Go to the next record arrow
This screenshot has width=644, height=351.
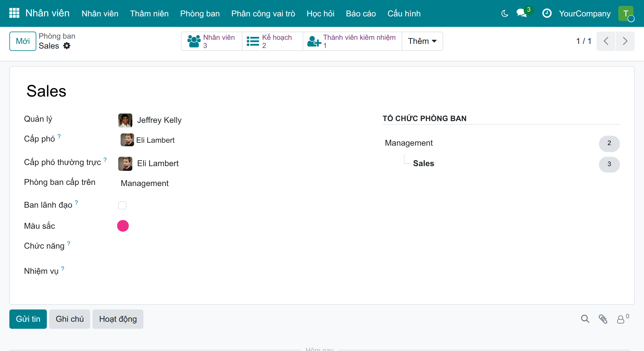click(x=625, y=41)
